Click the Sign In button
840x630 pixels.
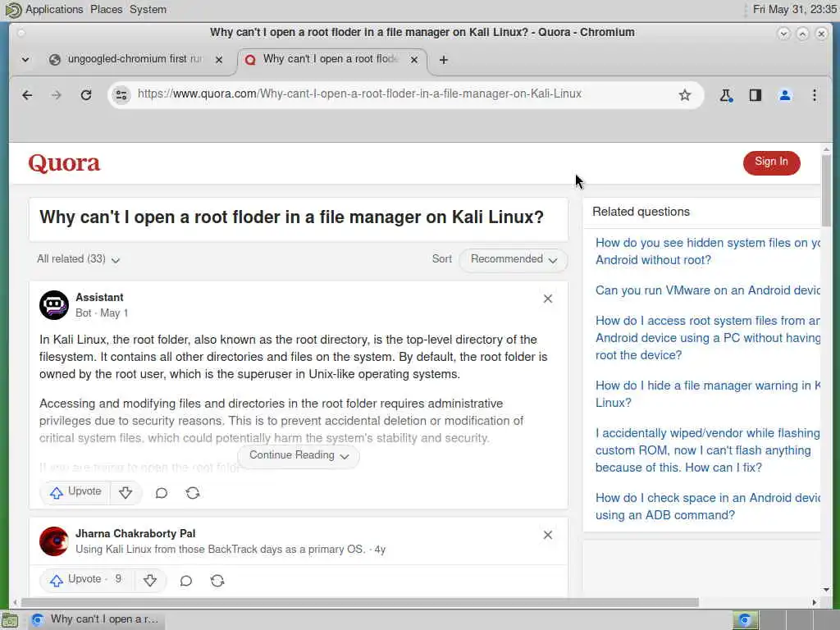771,162
